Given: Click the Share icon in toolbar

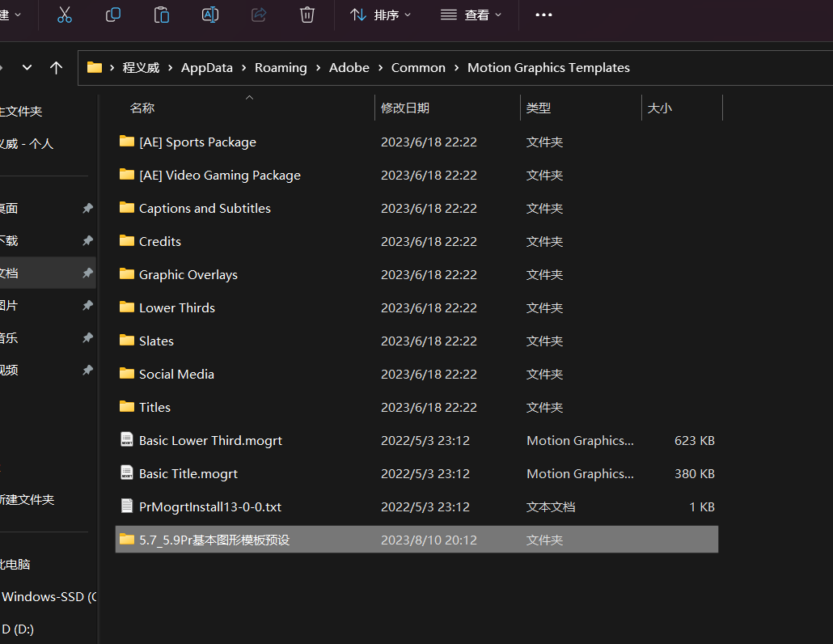Looking at the screenshot, I should [259, 15].
